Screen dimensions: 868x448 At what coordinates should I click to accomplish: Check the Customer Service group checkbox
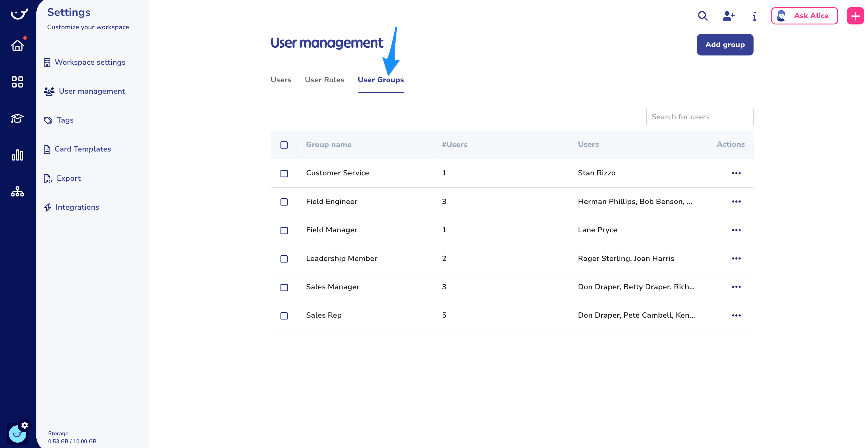point(284,173)
